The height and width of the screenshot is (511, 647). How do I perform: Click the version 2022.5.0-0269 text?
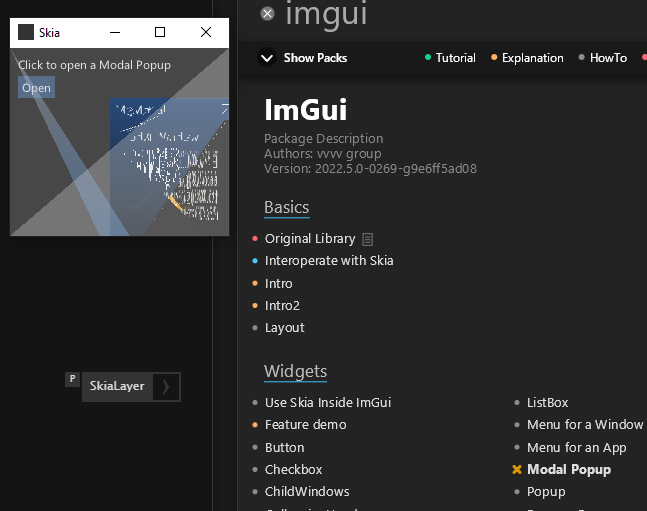tap(371, 169)
